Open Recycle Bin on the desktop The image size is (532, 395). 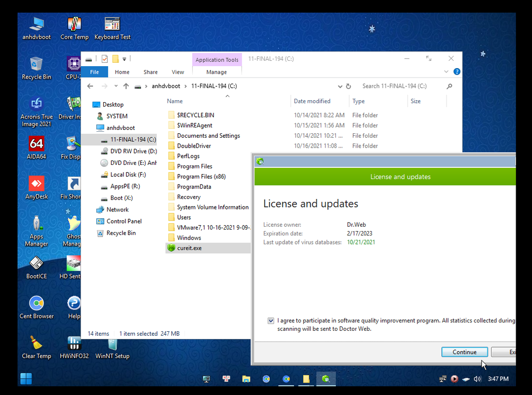point(36,69)
